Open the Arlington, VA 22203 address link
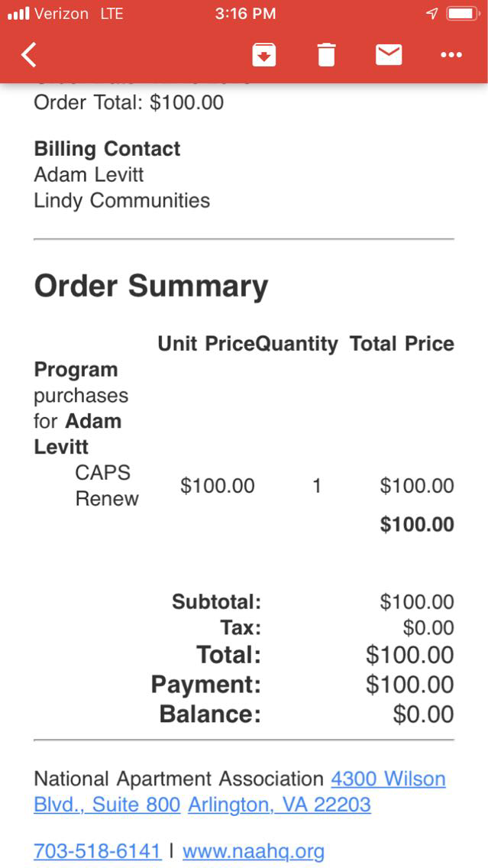Viewport: 488px width, 868px height. [x=280, y=805]
